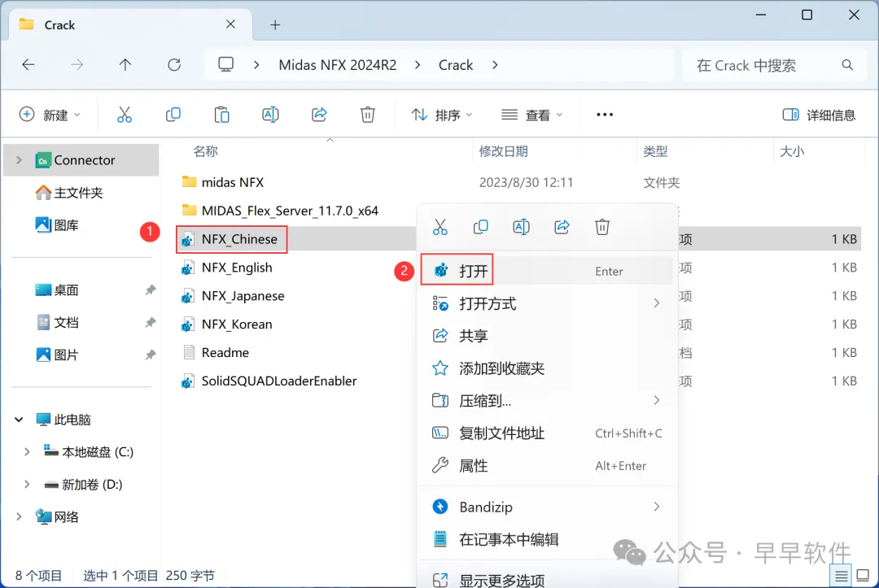Expand 本地磁盘 (C:) node
This screenshot has width=879, height=588.
point(27,452)
